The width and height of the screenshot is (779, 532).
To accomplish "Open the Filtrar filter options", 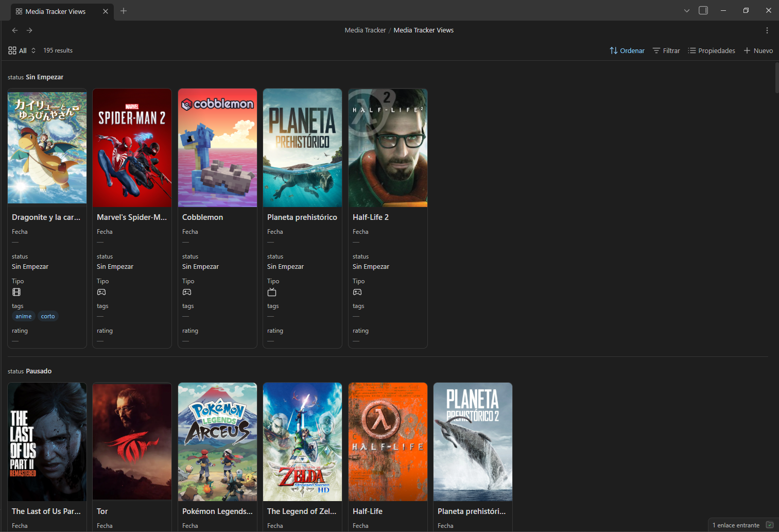I will [666, 50].
